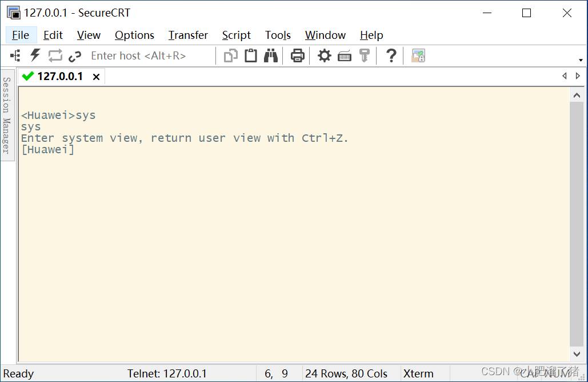Click the SecureFX lock-screen toolbar icon
Viewport: 588px width, 382px height.
click(418, 56)
